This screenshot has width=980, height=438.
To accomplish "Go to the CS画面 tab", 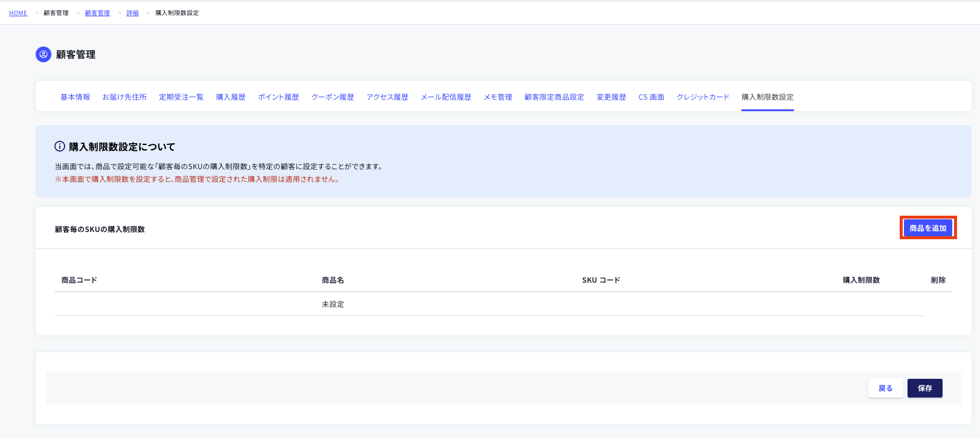I will 652,97.
